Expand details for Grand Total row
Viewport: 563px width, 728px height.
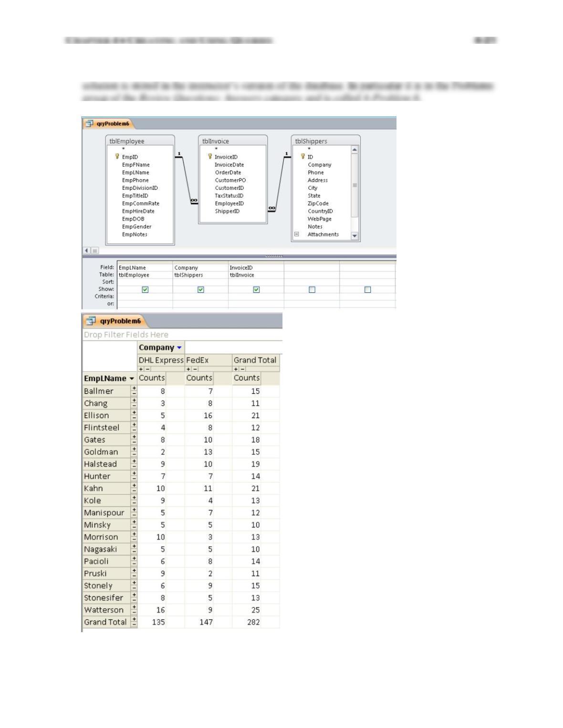click(x=134, y=620)
